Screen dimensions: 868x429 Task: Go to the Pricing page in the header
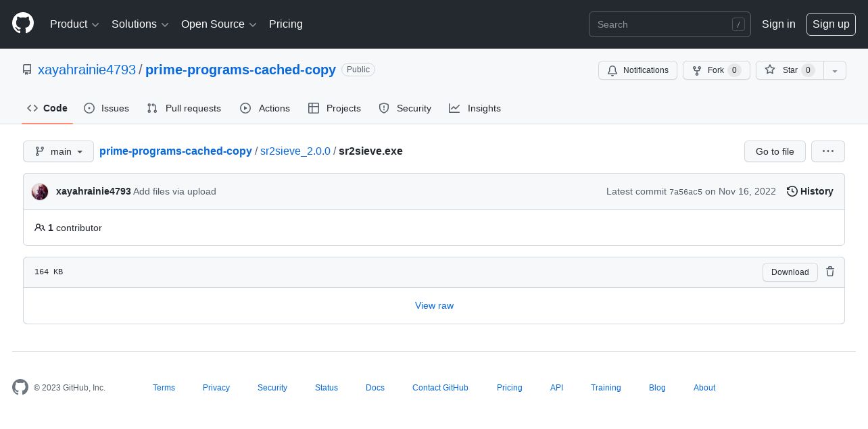point(286,24)
